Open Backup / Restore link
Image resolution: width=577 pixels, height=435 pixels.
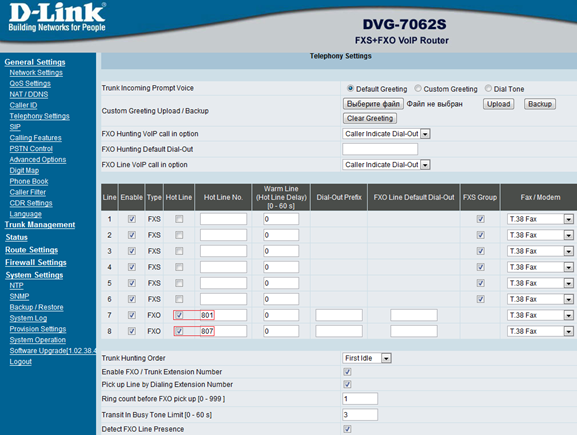point(36,307)
